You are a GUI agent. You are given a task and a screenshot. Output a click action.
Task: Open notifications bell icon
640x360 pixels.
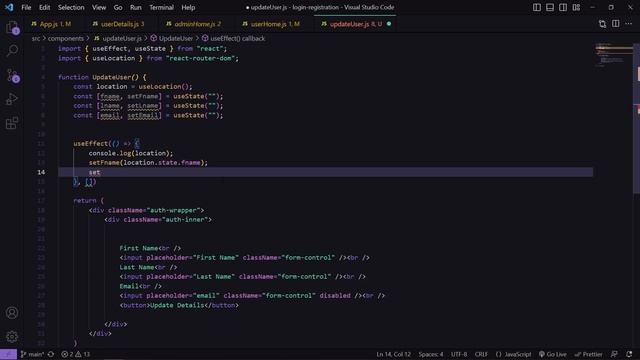[x=629, y=354]
